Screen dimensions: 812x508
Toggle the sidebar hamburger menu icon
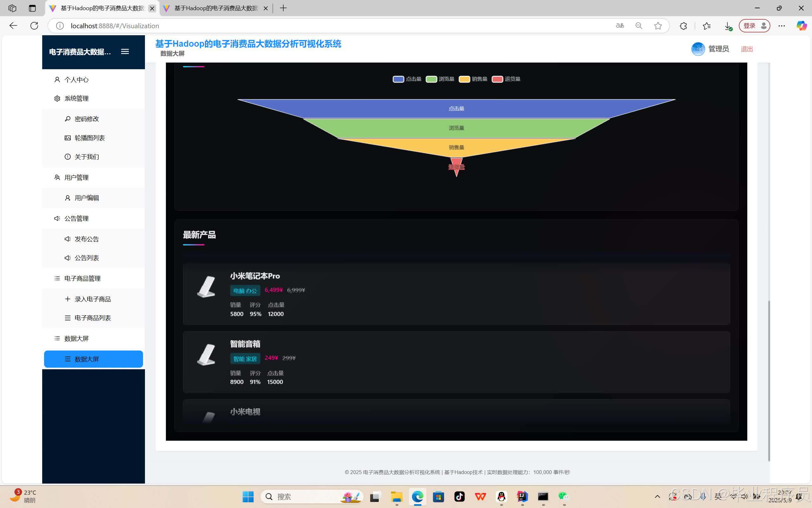[125, 51]
